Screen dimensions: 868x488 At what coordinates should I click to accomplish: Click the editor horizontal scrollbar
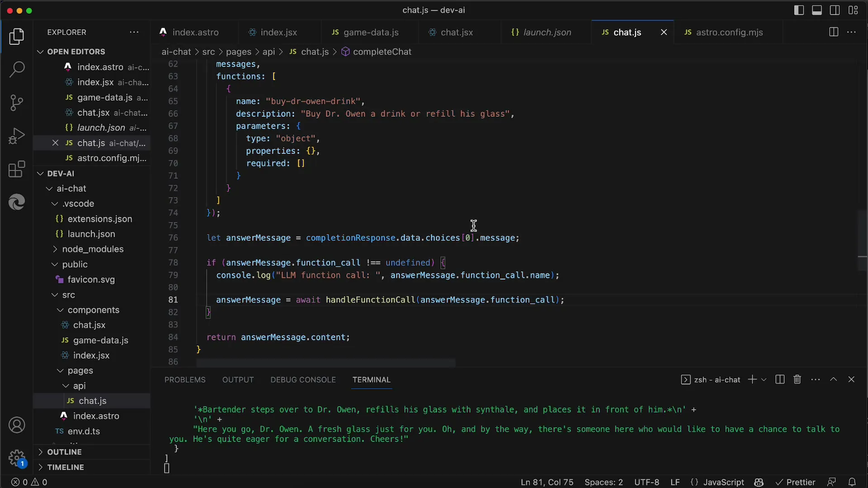click(326, 363)
